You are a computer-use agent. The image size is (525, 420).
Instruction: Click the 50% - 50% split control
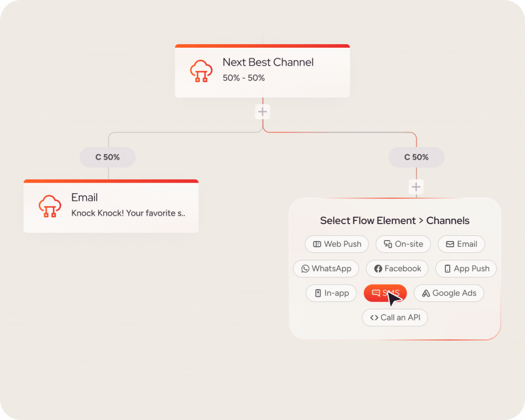tap(243, 78)
